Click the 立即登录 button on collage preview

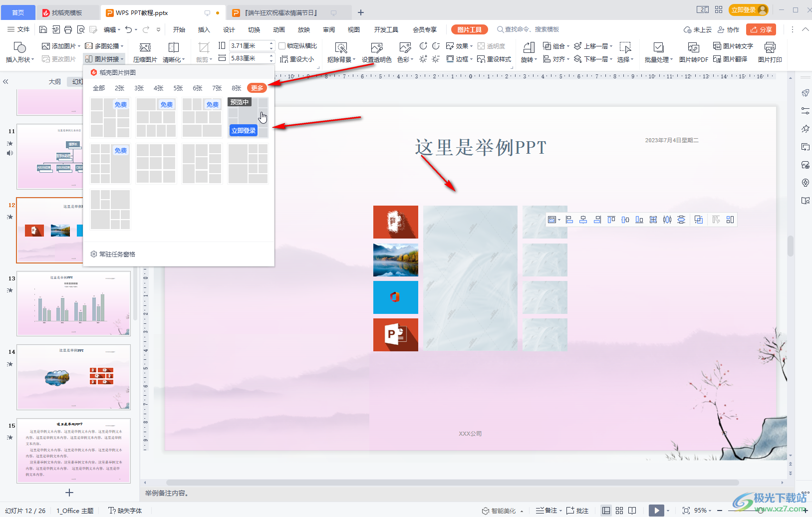click(x=244, y=130)
